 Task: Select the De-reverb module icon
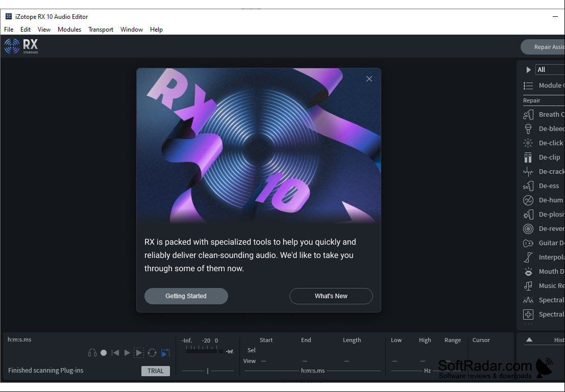[528, 228]
